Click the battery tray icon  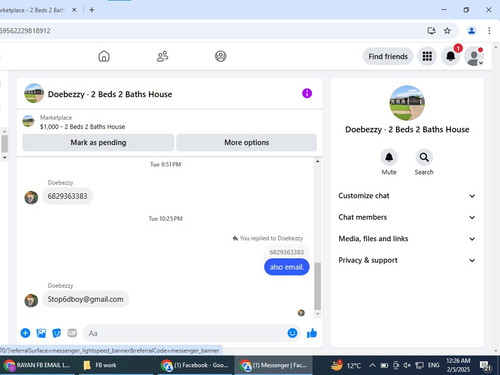[x=384, y=365]
